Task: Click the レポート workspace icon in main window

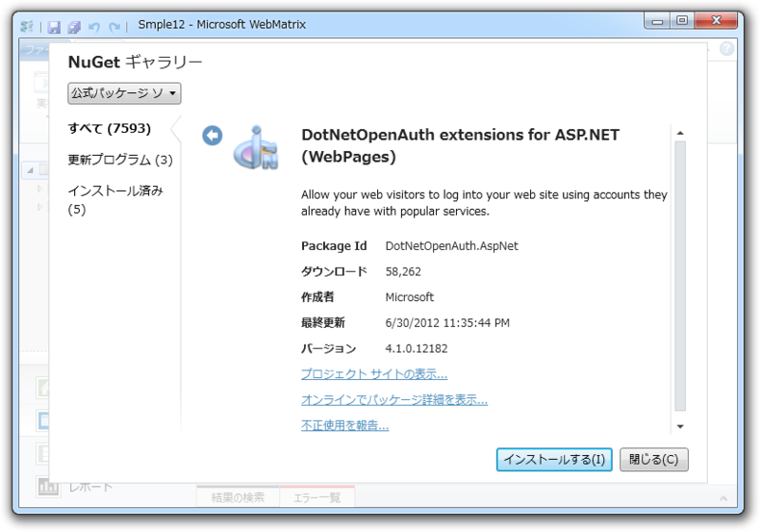Action: [48, 486]
